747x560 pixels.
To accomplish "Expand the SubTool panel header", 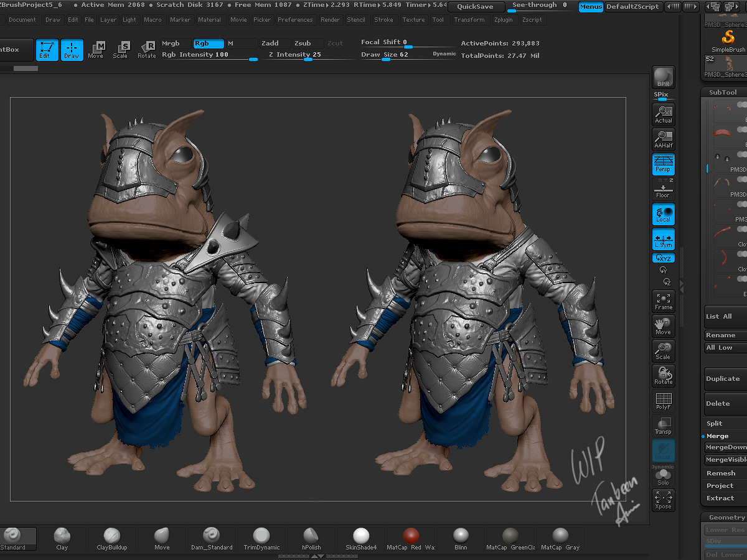I will [725, 92].
